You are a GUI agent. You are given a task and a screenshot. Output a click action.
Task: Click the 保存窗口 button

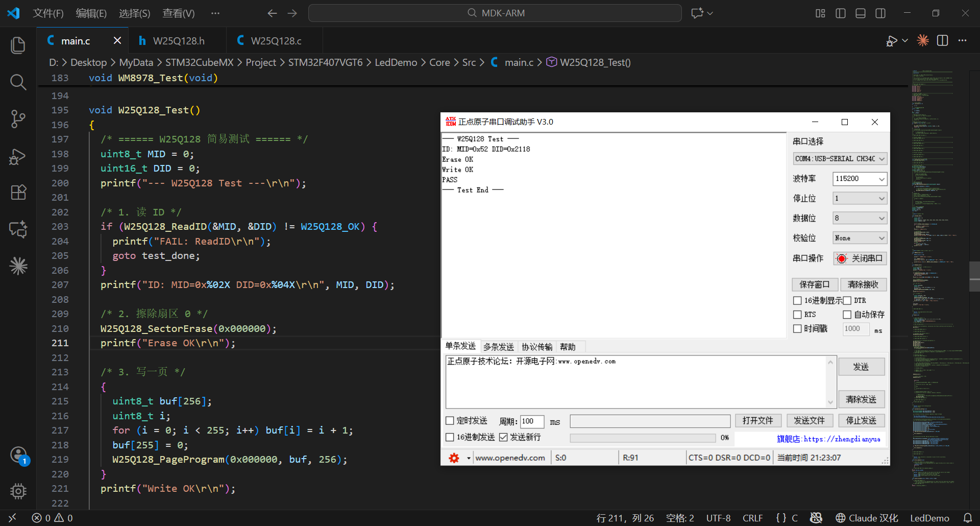pyautogui.click(x=815, y=284)
